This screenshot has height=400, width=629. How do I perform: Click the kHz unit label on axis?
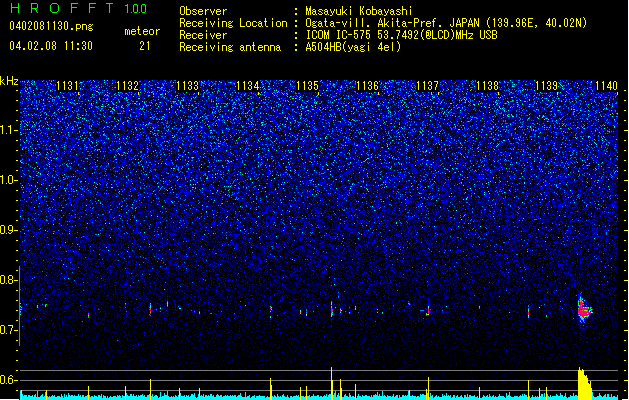coord(9,81)
